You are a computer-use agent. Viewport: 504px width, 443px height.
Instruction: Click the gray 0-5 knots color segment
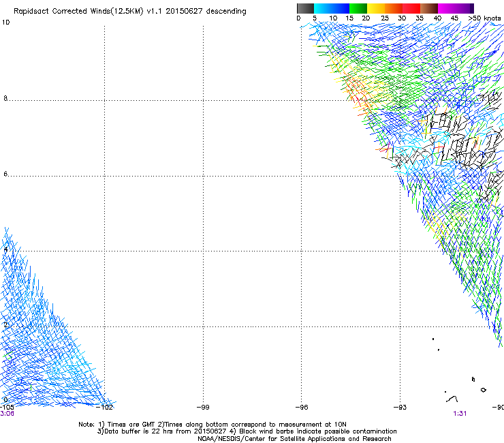pos(305,8)
